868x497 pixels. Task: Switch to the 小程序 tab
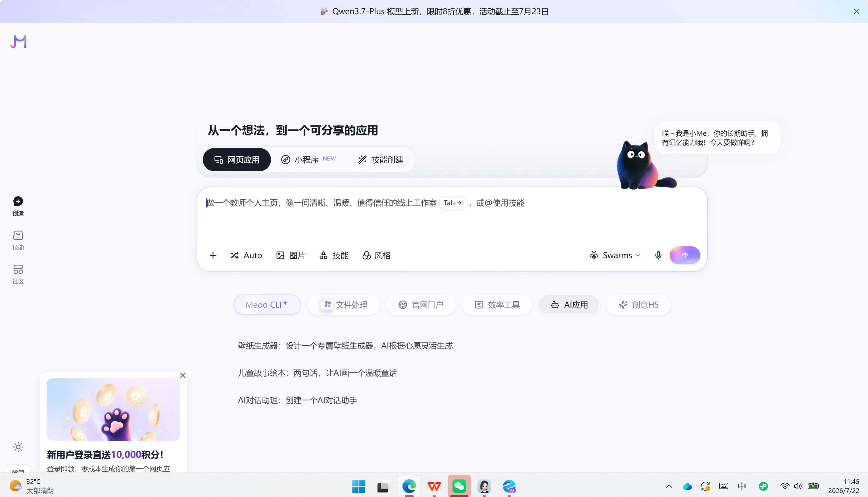(x=308, y=159)
